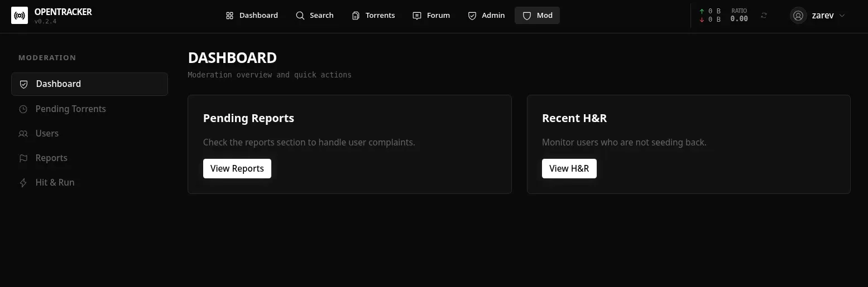
Task: Click the ratio 0.00 stat display
Action: 739,18
